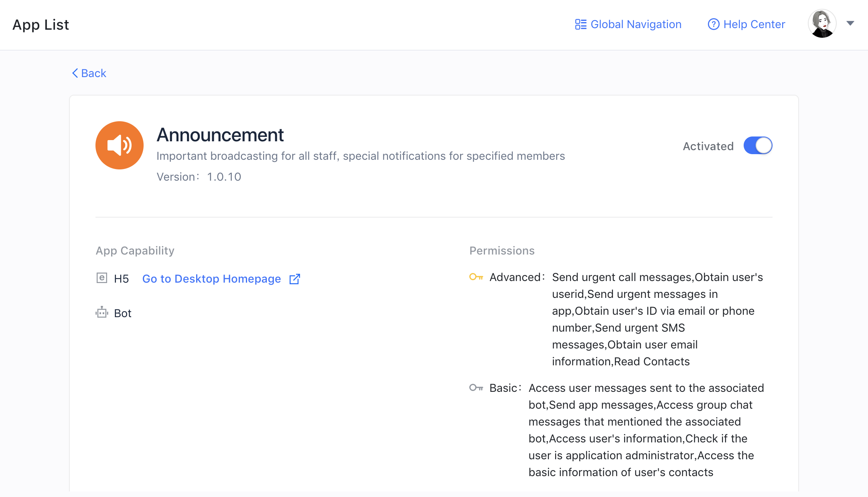The width and height of the screenshot is (868, 497).
Task: Select the H5 capability icon
Action: [x=101, y=278]
